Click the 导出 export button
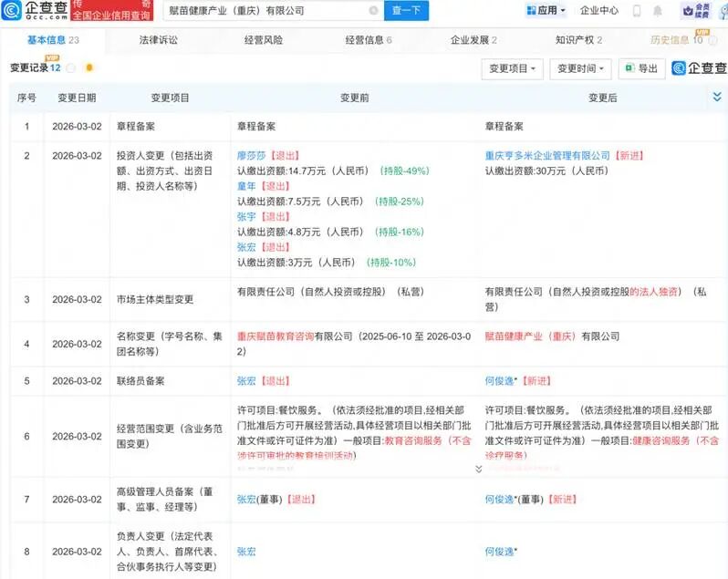 click(x=641, y=68)
